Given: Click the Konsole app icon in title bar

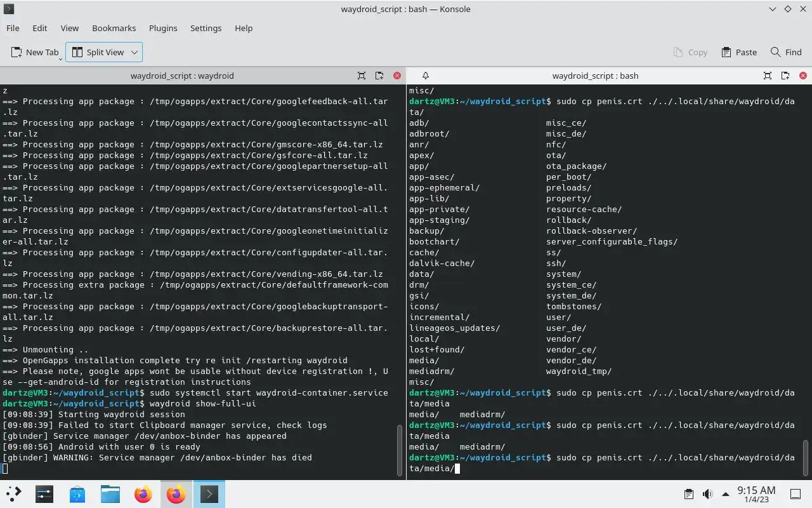Looking at the screenshot, I should 9,9.
